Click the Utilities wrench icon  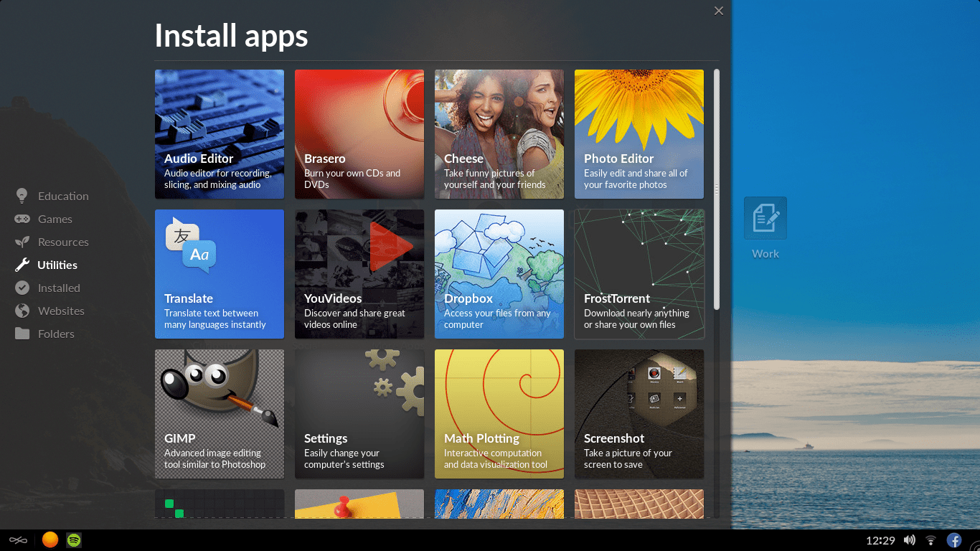click(x=22, y=265)
